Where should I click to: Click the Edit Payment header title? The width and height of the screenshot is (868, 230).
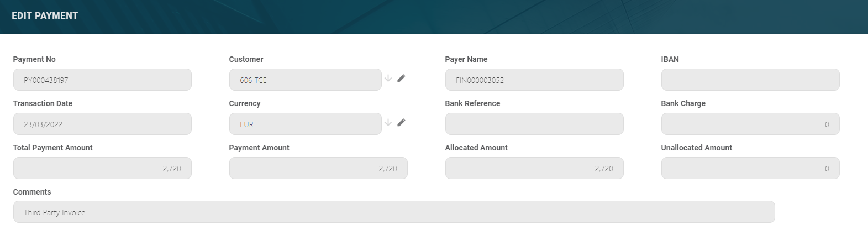click(45, 16)
